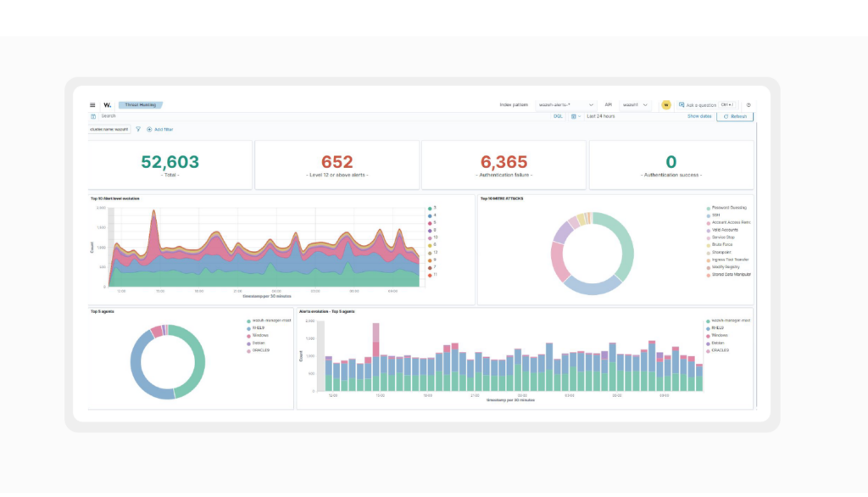Open the saved queries icon beside Search

[93, 116]
